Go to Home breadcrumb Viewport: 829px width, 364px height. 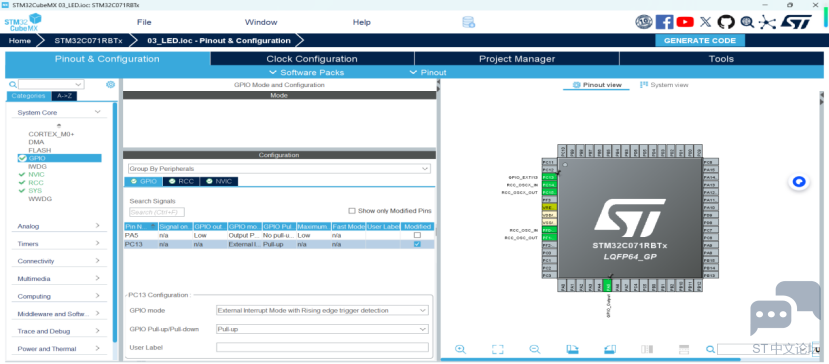20,40
